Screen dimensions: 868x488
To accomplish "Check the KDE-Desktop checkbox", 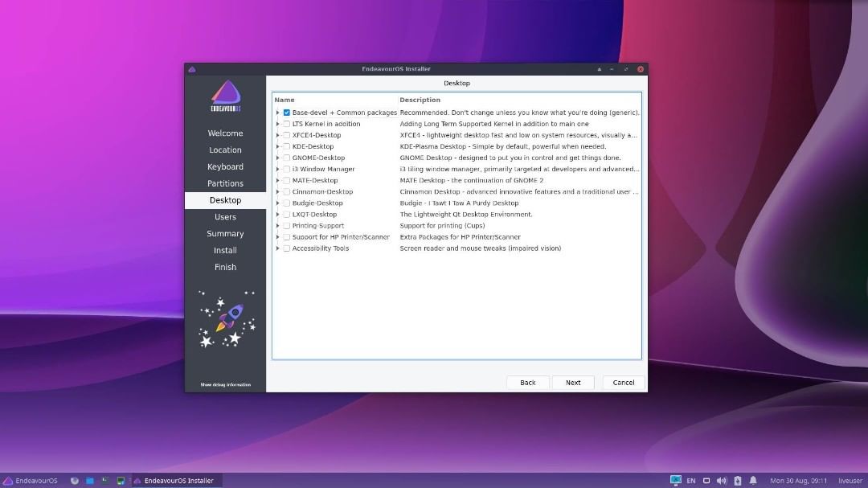I will click(287, 147).
